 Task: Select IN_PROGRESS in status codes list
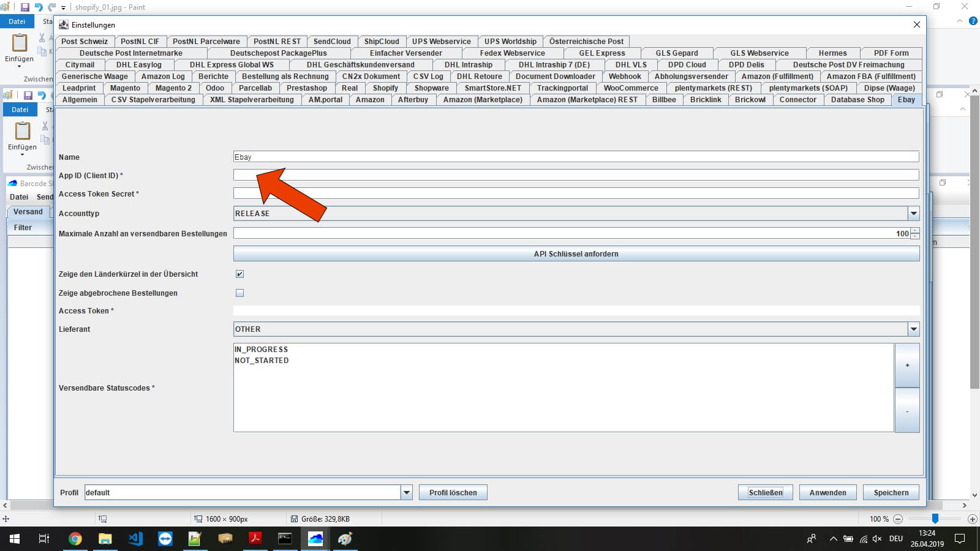tap(261, 349)
